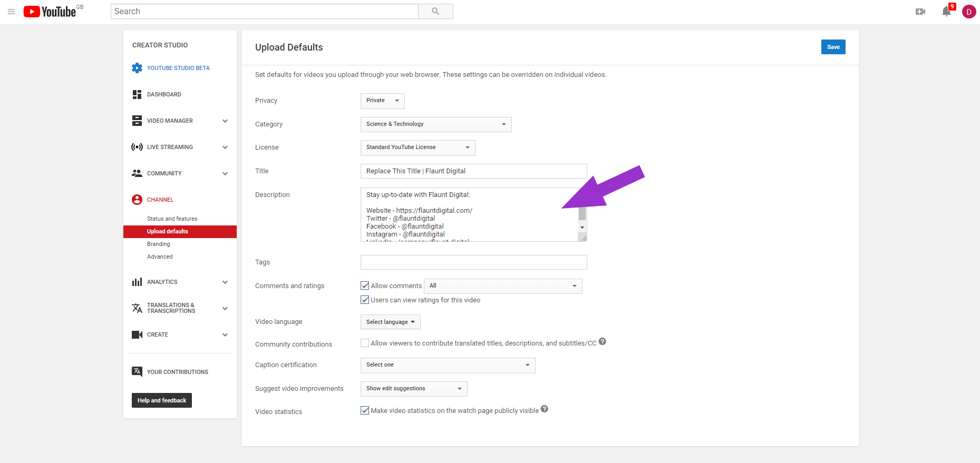Open the Standard YouTube License dropdown
Viewport: 980px width, 463px height.
[x=418, y=147]
